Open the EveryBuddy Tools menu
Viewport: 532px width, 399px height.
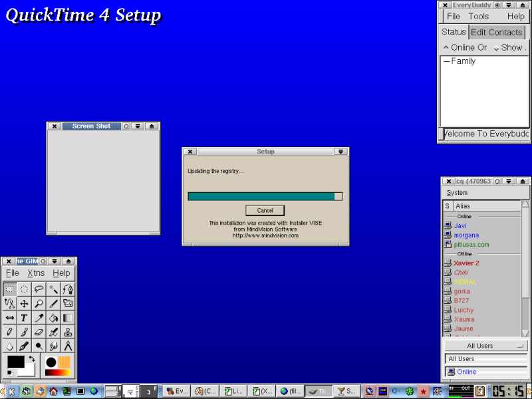(478, 16)
